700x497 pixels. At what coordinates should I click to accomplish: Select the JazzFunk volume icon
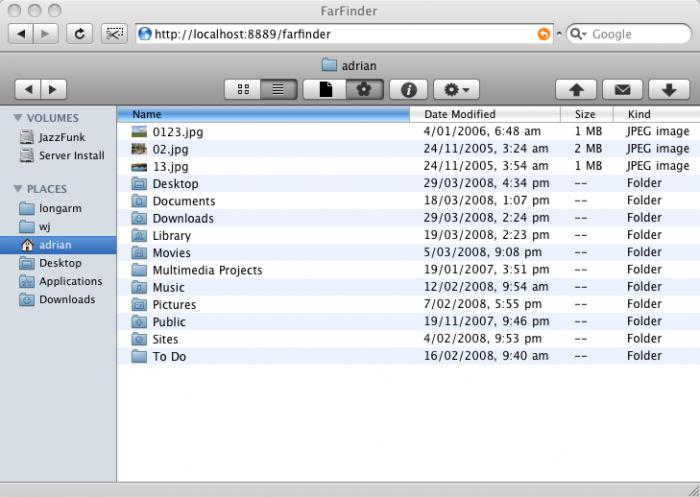click(x=28, y=137)
